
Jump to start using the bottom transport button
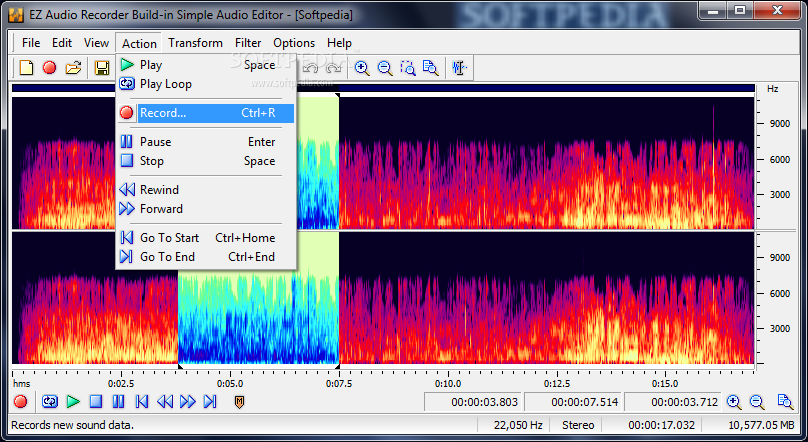click(142, 401)
